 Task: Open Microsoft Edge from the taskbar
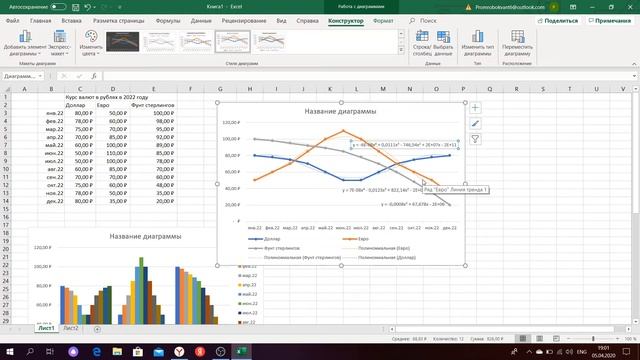click(x=96, y=351)
